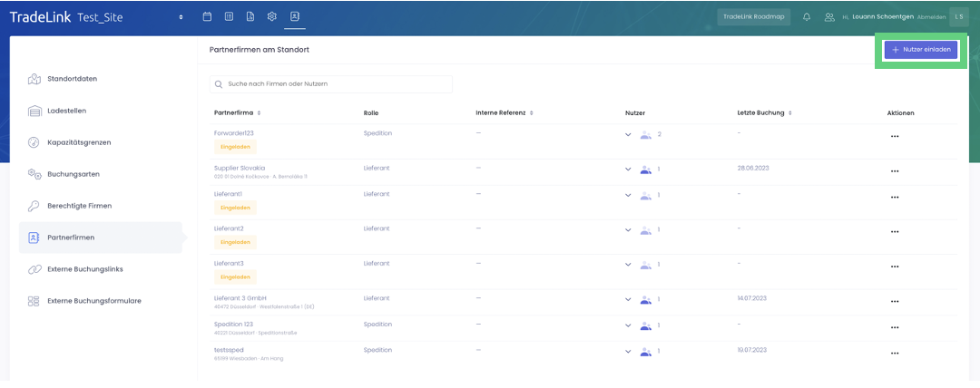Go to Standortdaten in sidebar
The height and width of the screenshot is (388, 980).
coord(72,79)
